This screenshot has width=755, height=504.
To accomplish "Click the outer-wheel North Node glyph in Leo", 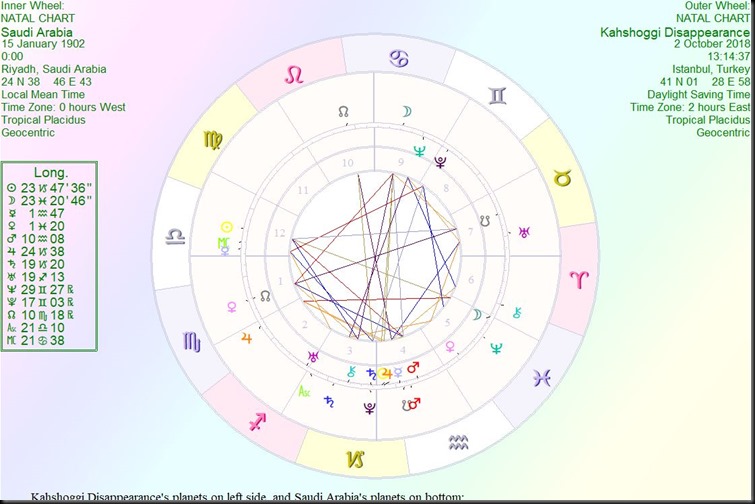I will [x=343, y=112].
